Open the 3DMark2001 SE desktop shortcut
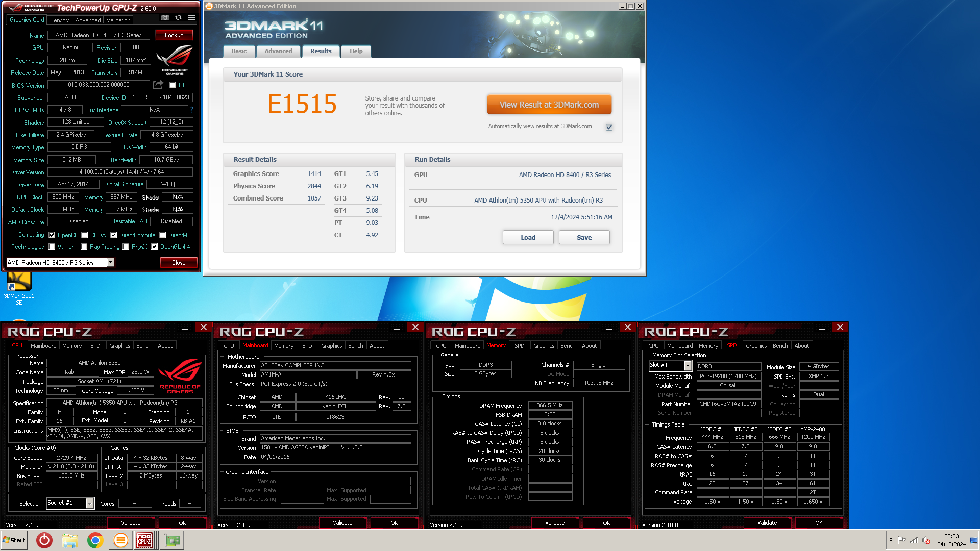The width and height of the screenshot is (980, 551). pyautogui.click(x=19, y=288)
